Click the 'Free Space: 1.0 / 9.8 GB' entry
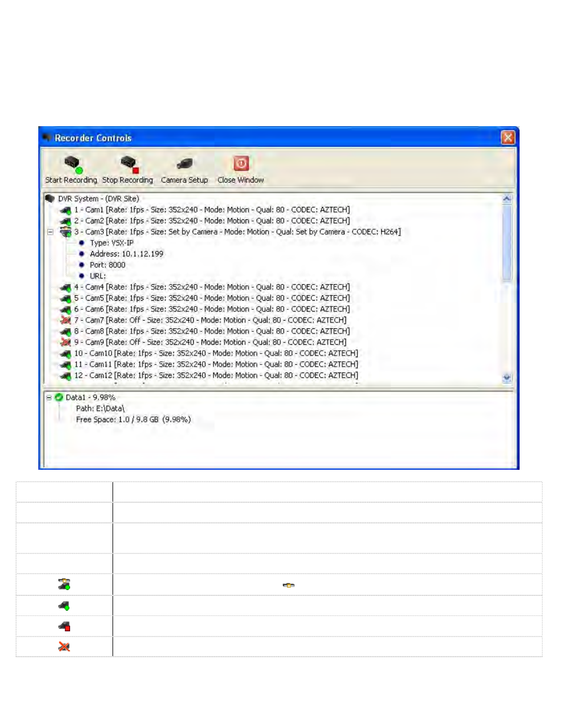 133,420
